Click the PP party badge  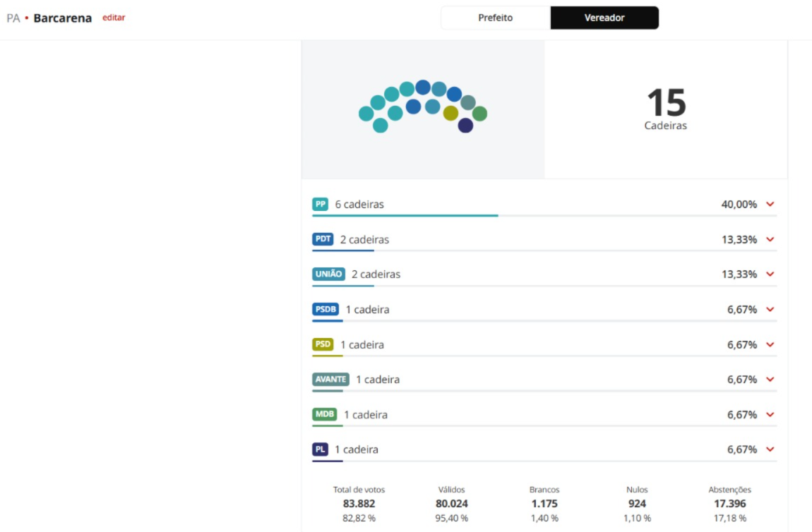[320, 204]
